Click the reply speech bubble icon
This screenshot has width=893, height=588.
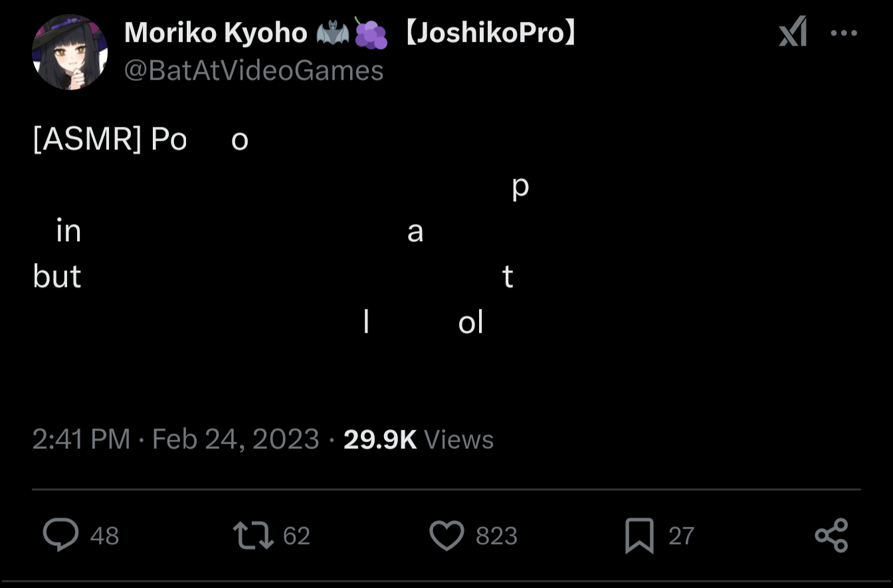pos(60,535)
